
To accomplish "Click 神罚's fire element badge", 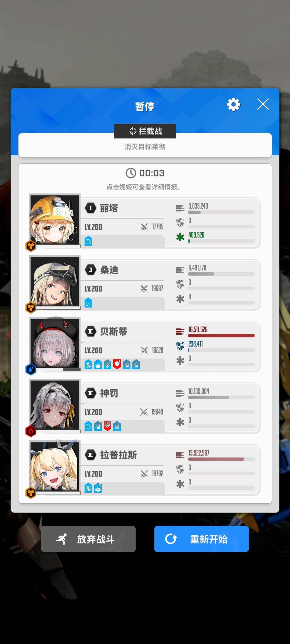I will [31, 431].
